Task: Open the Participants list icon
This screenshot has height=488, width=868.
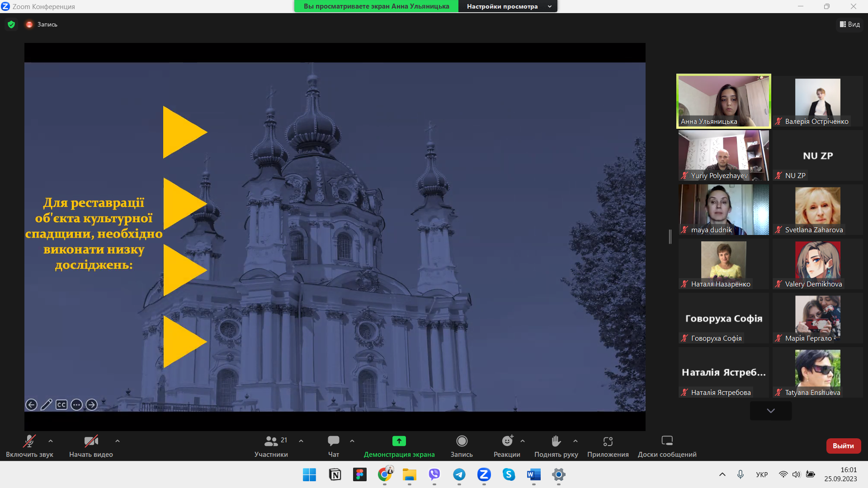Action: click(271, 441)
